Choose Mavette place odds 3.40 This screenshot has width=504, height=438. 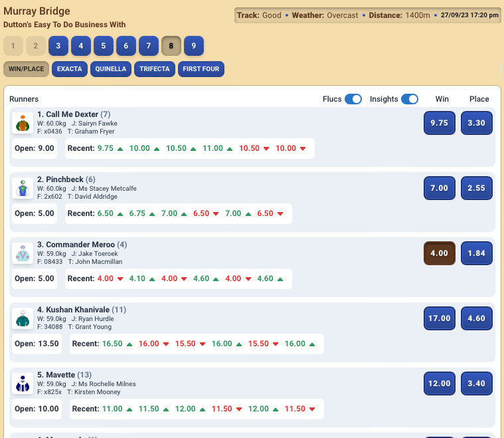pos(476,383)
